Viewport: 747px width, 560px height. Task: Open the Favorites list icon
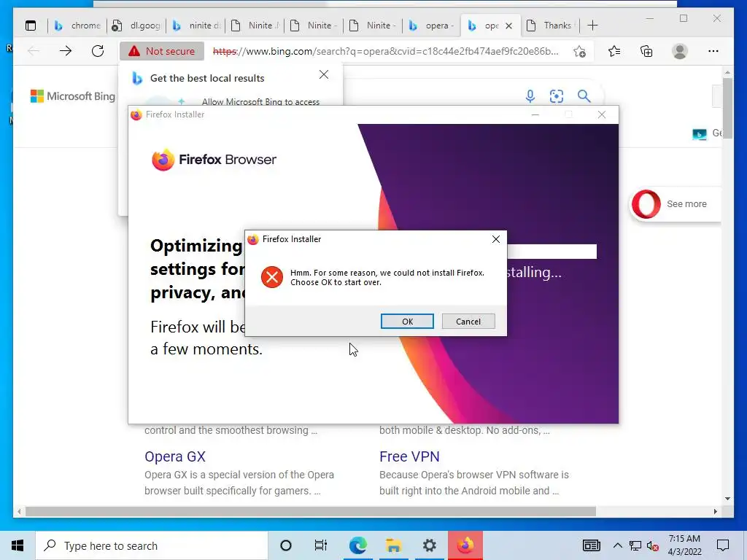pos(614,51)
